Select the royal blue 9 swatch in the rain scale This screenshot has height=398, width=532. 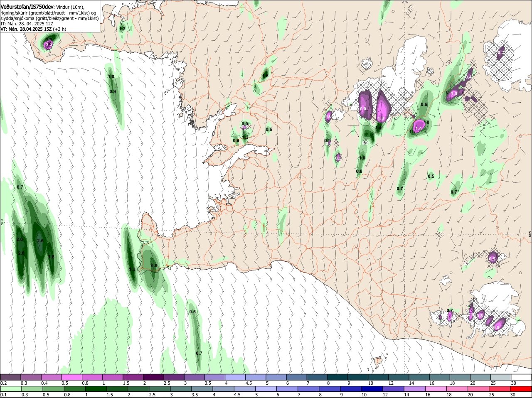(351, 389)
